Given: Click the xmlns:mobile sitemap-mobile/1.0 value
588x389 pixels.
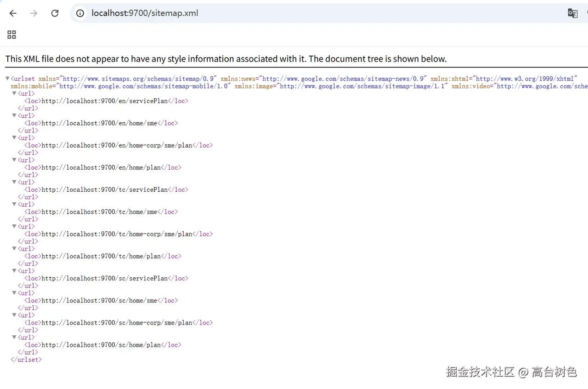Looking at the screenshot, I should [x=143, y=86].
